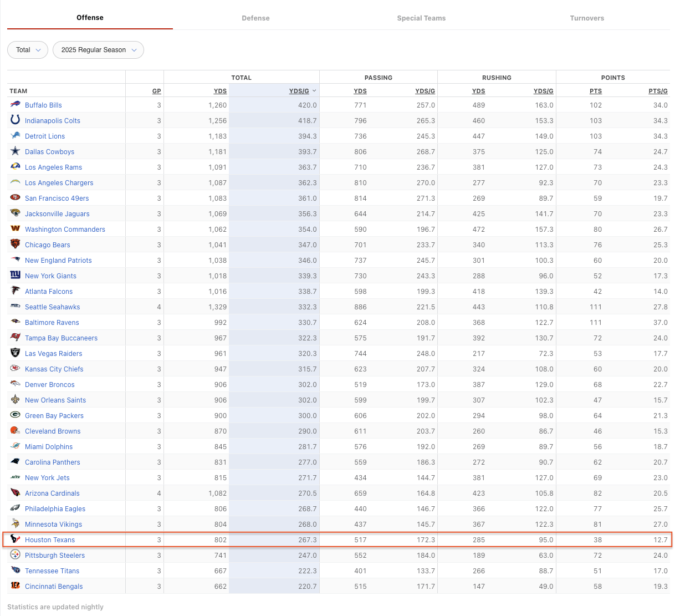Open the Tennessee Titans team link
The image size is (675, 616).
[x=52, y=571]
